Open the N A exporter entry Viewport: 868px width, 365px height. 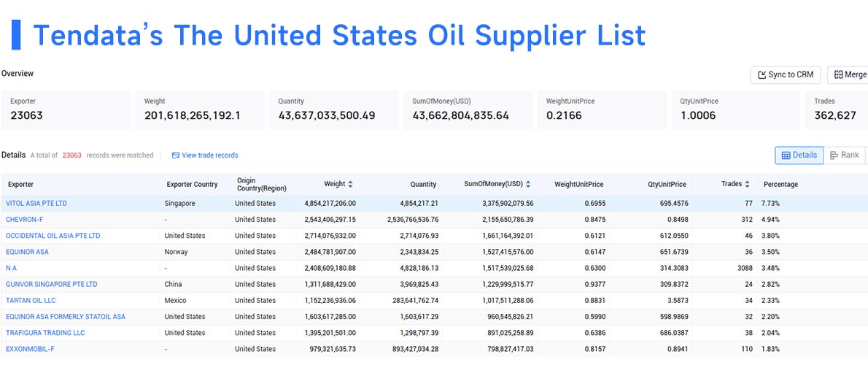11,268
